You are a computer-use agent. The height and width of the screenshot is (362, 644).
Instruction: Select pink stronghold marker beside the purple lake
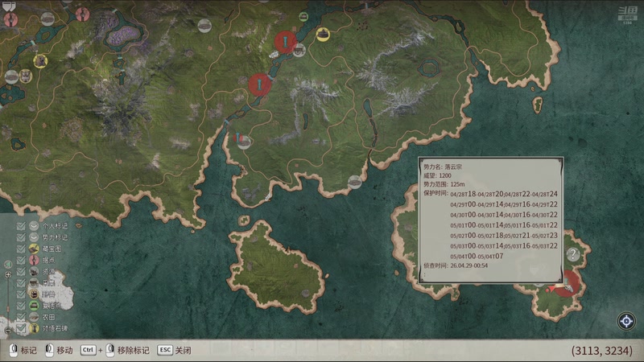coord(83,14)
